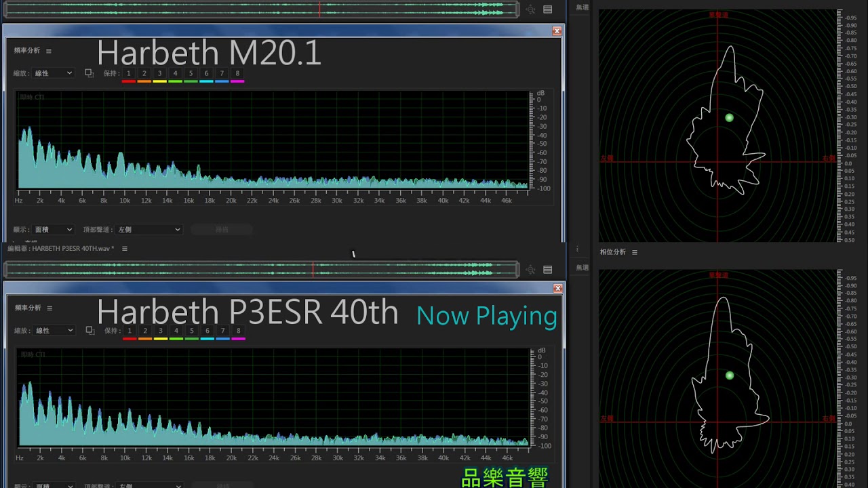This screenshot has width=868, height=488.
Task: Click cyan color swatch under hold 6 in M20.1 panel
Action: (x=206, y=81)
